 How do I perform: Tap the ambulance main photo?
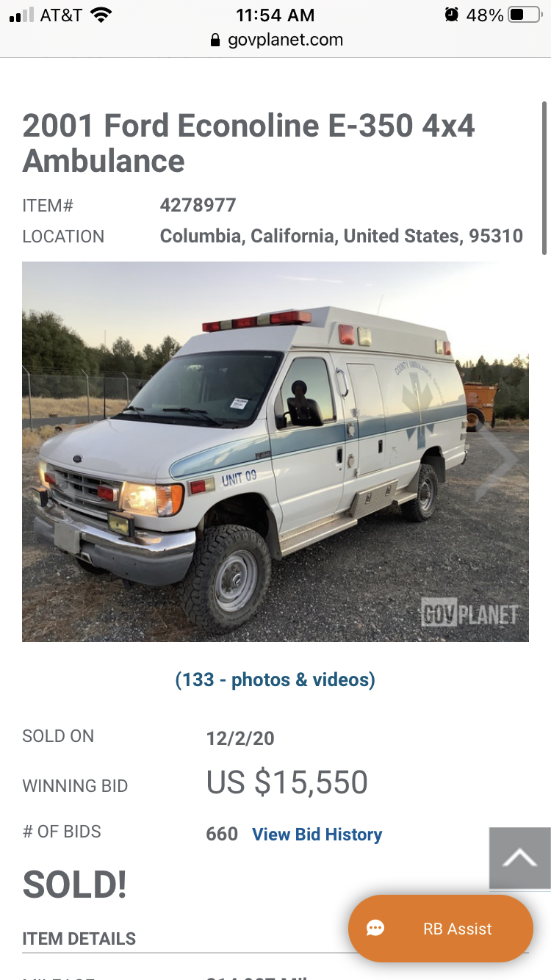pos(275,452)
